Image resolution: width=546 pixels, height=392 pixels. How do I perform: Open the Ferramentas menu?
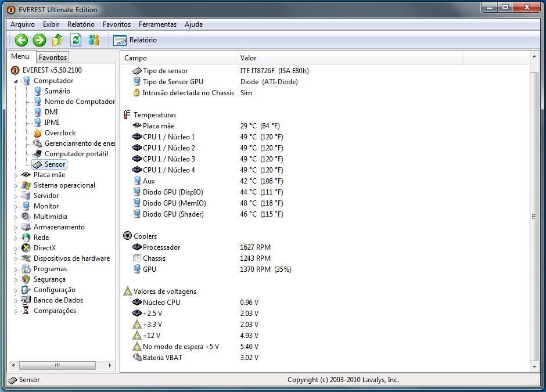[157, 24]
